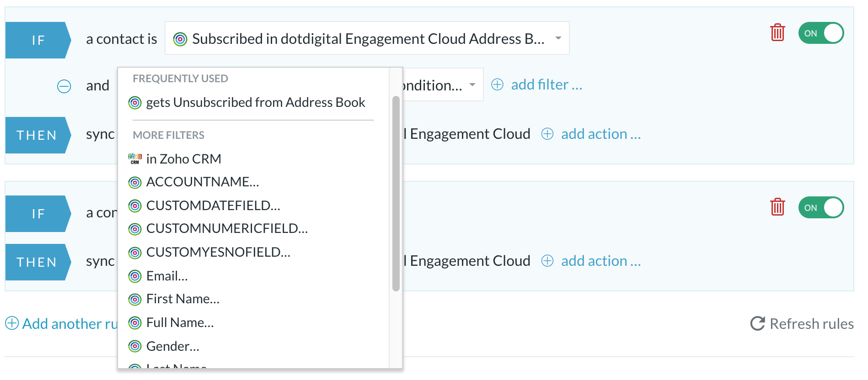This screenshot has height=380, width=868.
Task: Click the 'add filter ...' link
Action: [x=547, y=84]
